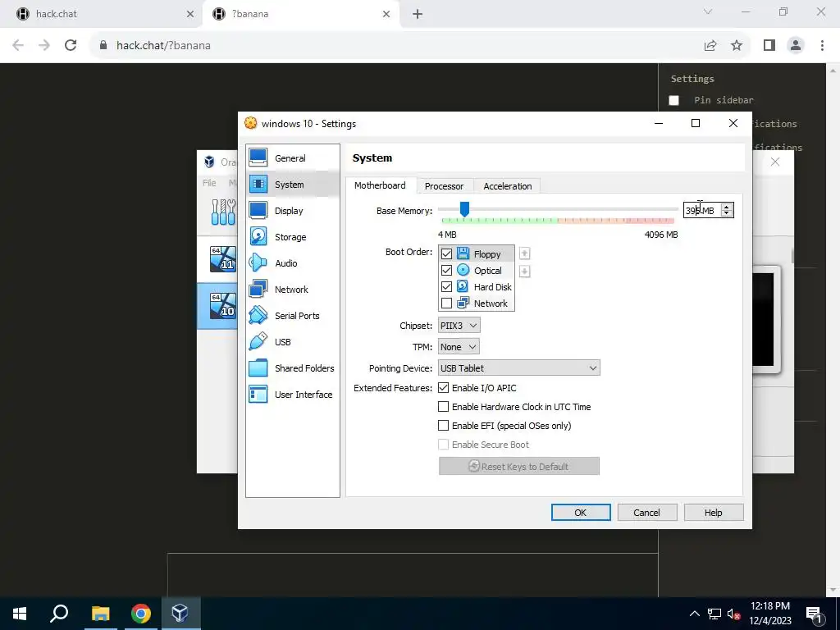Share this page icon in address bar

[x=710, y=46]
